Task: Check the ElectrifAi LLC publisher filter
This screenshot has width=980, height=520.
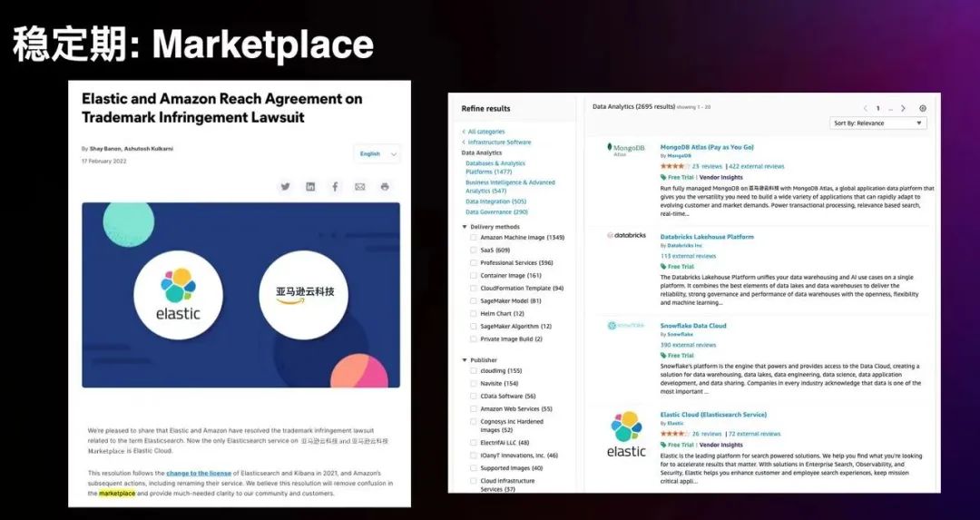Action: pos(474,443)
